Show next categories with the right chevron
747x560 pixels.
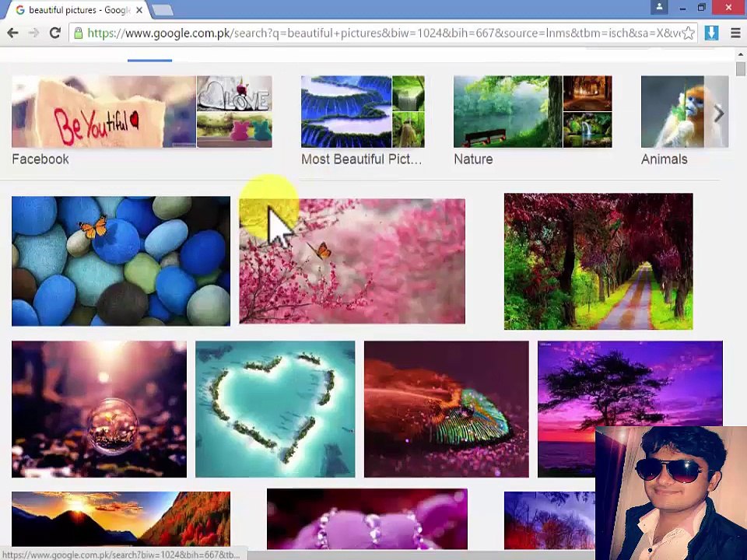(x=719, y=114)
